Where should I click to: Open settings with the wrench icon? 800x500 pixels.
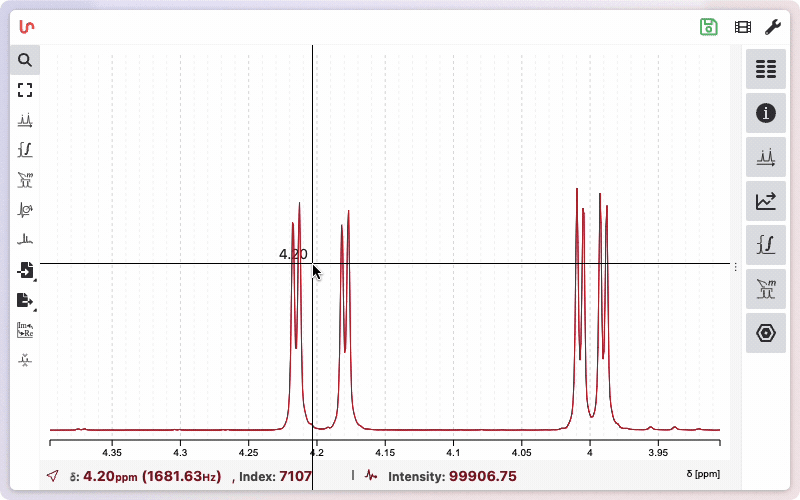click(x=772, y=27)
